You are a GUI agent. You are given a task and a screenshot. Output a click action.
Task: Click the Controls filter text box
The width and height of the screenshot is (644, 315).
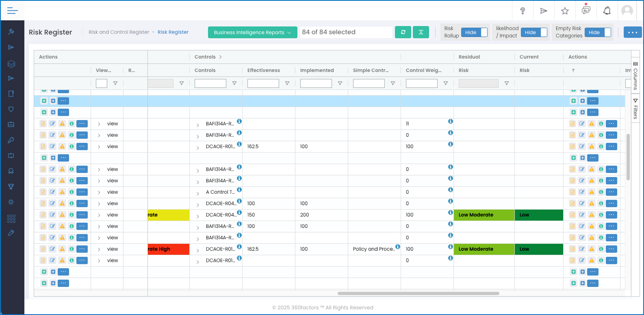[210, 84]
